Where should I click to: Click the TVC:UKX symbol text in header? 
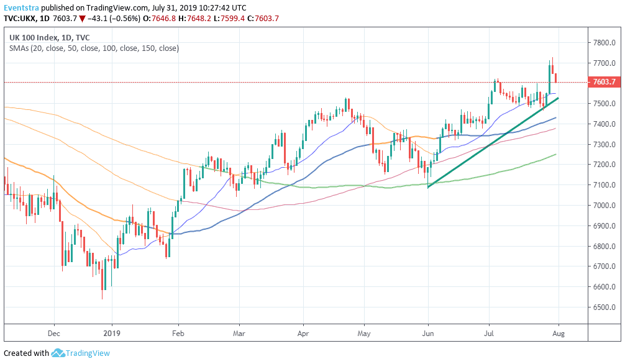(21, 19)
